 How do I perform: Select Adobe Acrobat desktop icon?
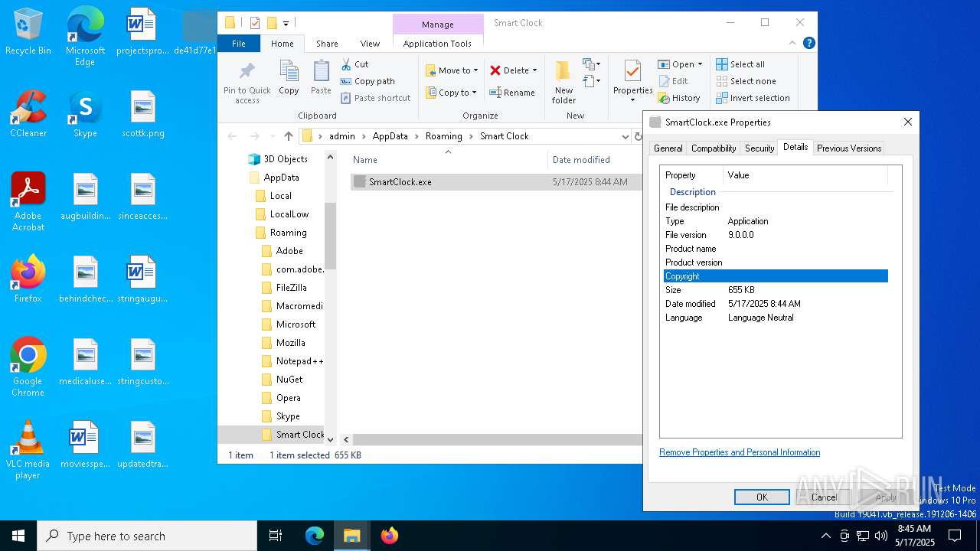[28, 202]
